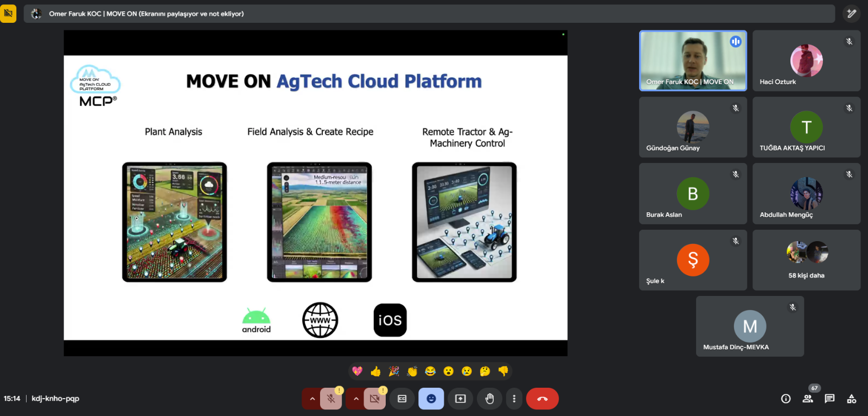Open more options three-dot menu
This screenshot has width=868, height=416.
click(x=514, y=399)
